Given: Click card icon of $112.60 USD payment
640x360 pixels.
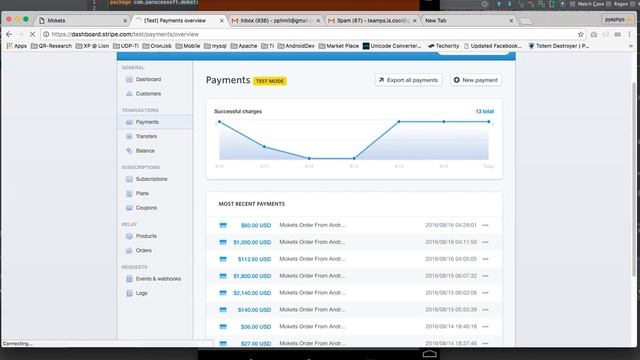Looking at the screenshot, I should point(223,259).
